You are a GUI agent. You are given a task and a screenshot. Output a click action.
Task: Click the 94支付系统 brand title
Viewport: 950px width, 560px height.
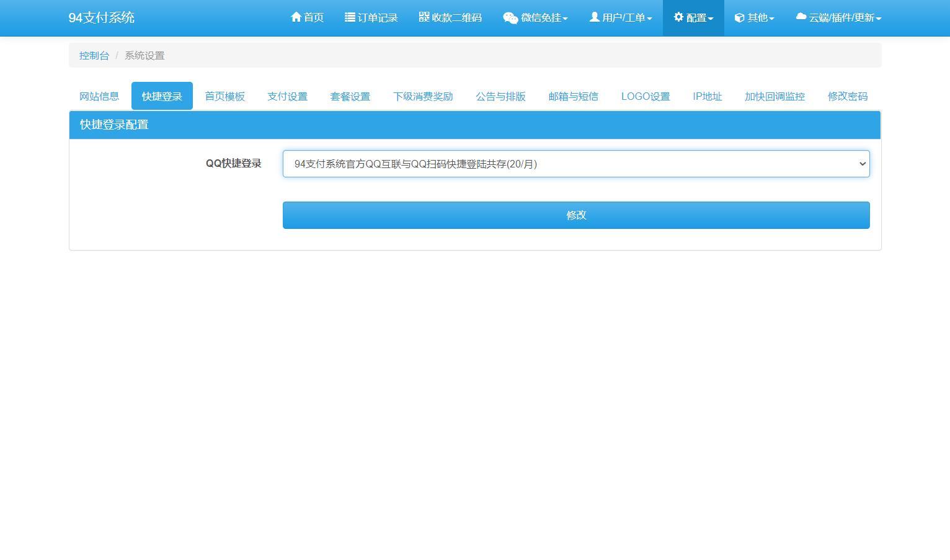102,17
